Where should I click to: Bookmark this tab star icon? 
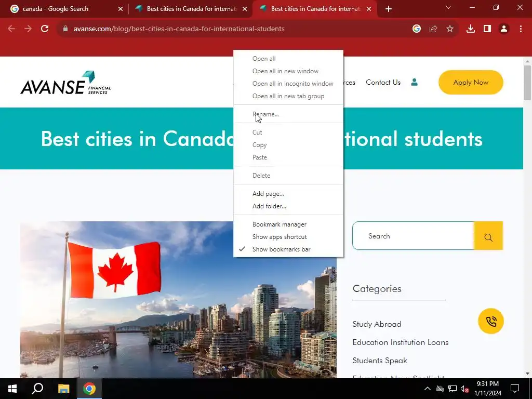450,29
